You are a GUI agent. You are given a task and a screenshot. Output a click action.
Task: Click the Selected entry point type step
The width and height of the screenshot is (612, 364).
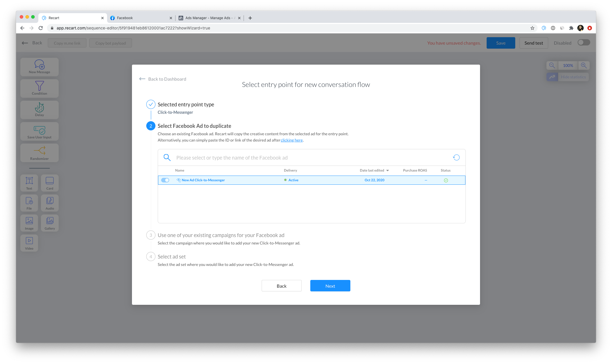pos(186,104)
